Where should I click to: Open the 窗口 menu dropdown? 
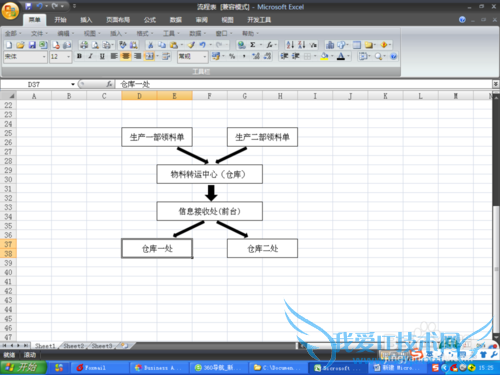(x=224, y=33)
